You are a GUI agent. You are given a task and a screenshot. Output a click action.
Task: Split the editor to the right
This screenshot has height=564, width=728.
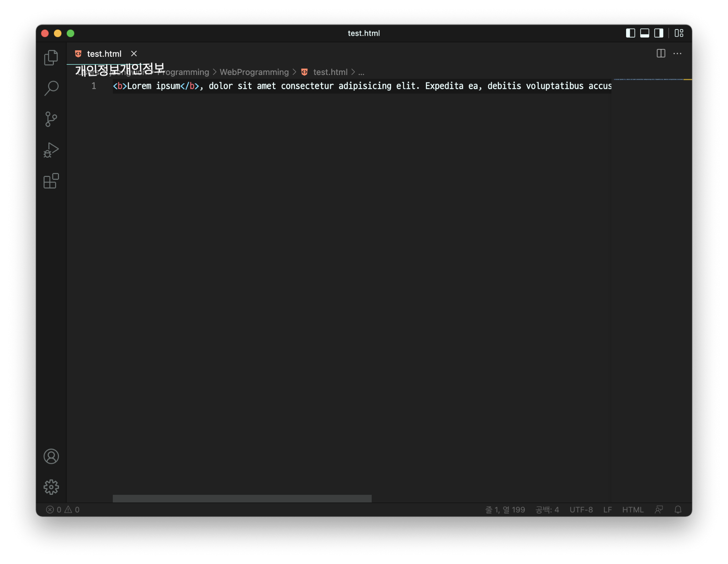[x=661, y=54]
